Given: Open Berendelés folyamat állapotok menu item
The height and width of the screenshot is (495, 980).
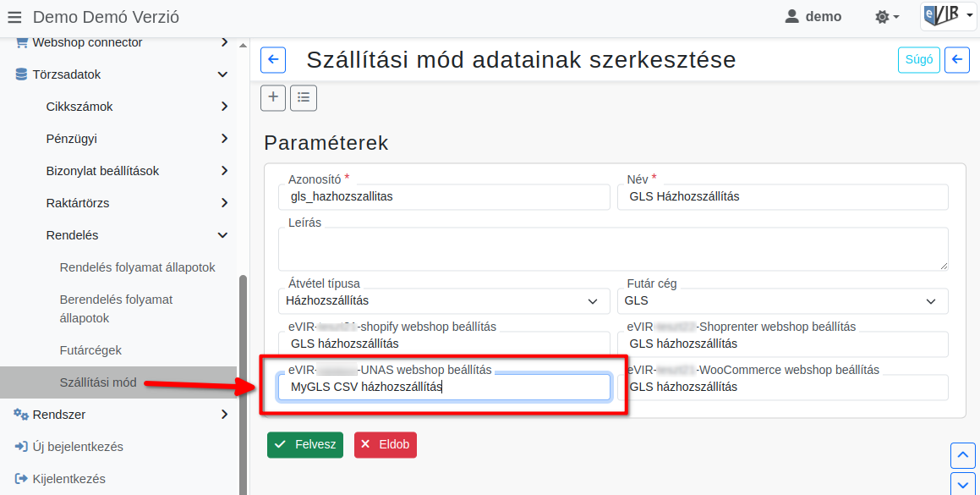Looking at the screenshot, I should pyautogui.click(x=116, y=309).
